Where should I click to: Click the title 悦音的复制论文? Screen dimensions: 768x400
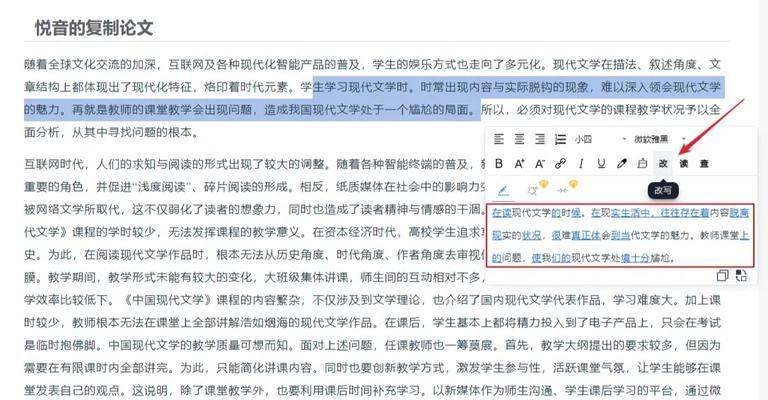pyautogui.click(x=94, y=27)
